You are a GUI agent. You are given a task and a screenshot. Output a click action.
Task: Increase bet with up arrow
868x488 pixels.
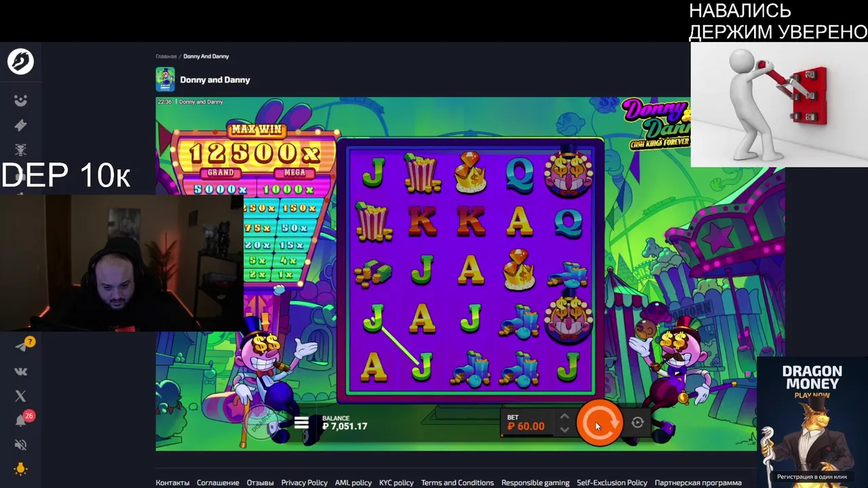tap(564, 416)
